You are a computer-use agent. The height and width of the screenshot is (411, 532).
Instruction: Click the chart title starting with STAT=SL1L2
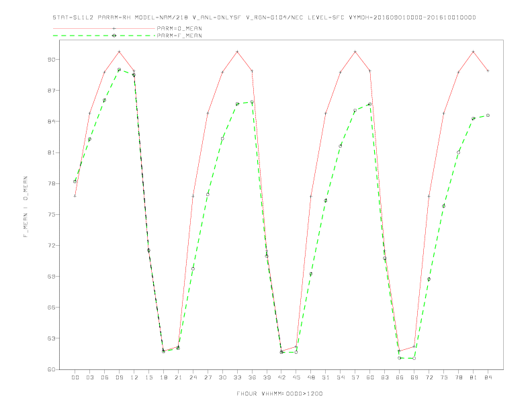[264, 17]
